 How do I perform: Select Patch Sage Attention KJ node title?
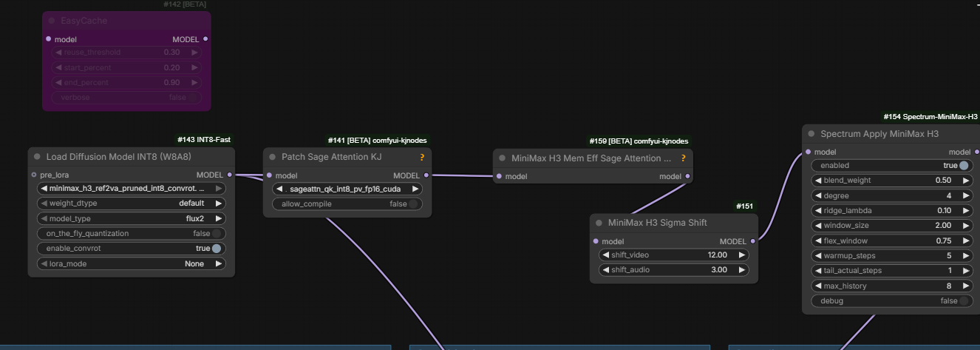point(332,157)
